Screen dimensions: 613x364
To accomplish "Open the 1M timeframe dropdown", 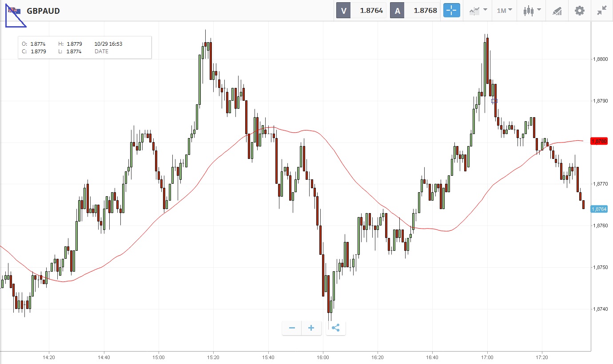I will pyautogui.click(x=504, y=11).
